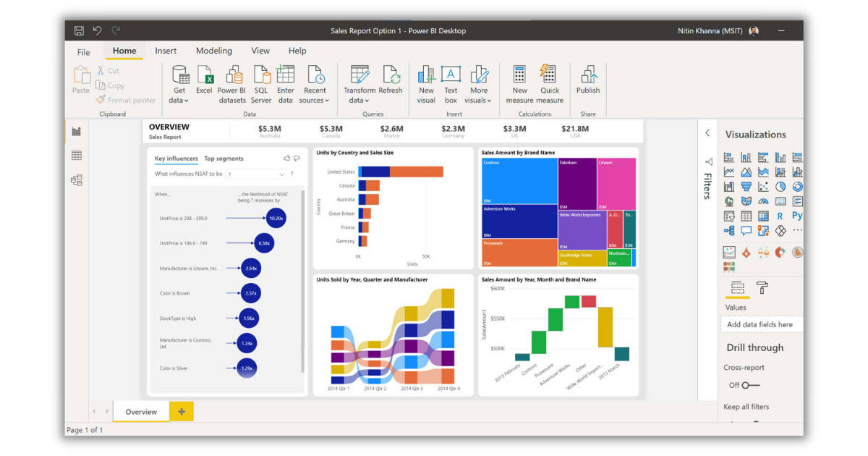This screenshot has width=868, height=456.
Task: Click the Save icon in the title bar
Action: 78,30
